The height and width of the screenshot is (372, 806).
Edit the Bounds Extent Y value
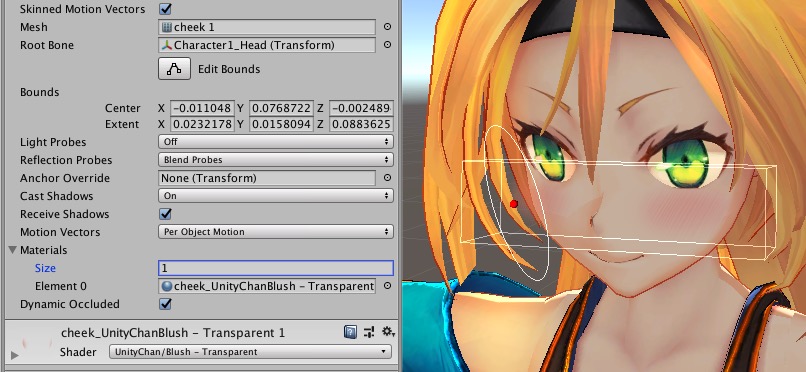[x=281, y=124]
